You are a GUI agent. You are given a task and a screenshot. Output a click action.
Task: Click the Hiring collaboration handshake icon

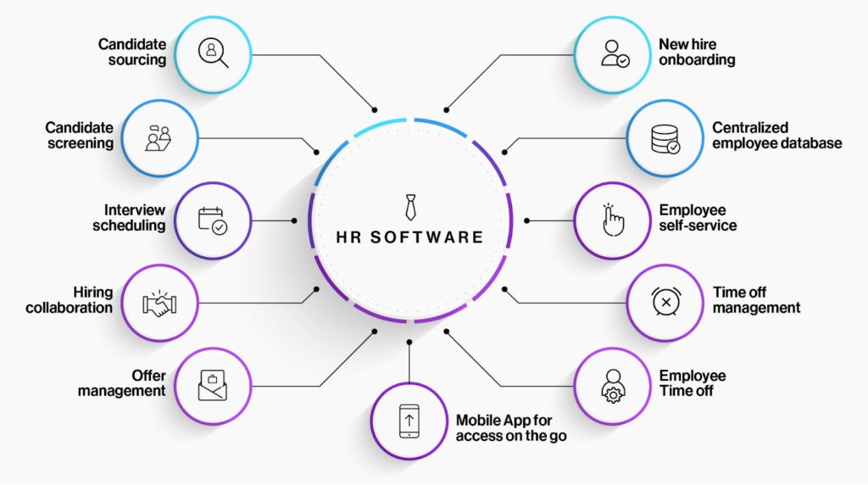[159, 304]
